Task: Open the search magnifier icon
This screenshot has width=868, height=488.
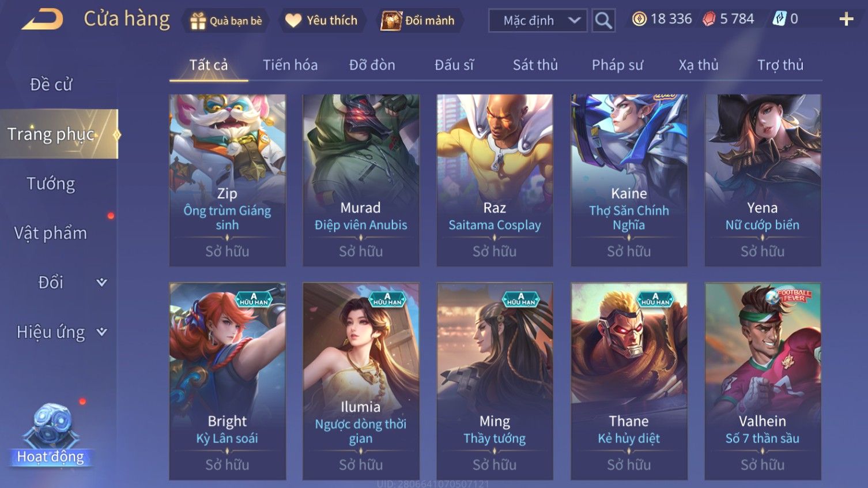Action: pyautogui.click(x=603, y=21)
